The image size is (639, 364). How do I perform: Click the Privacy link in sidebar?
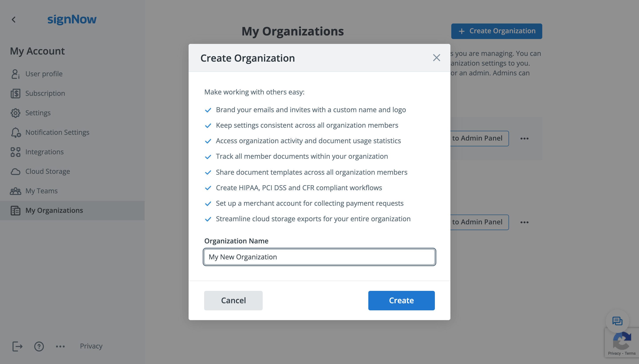tap(91, 346)
